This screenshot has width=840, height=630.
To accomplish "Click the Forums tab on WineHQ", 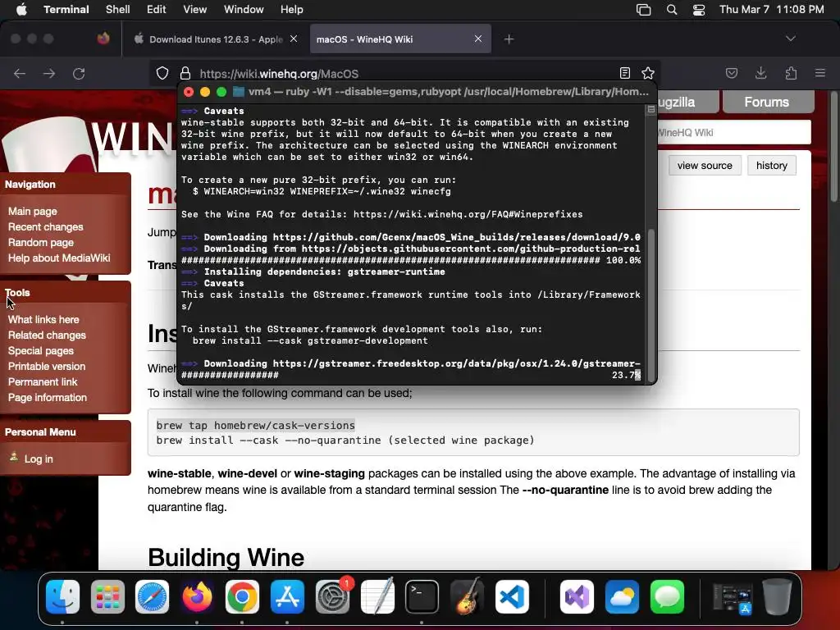I will tap(767, 102).
